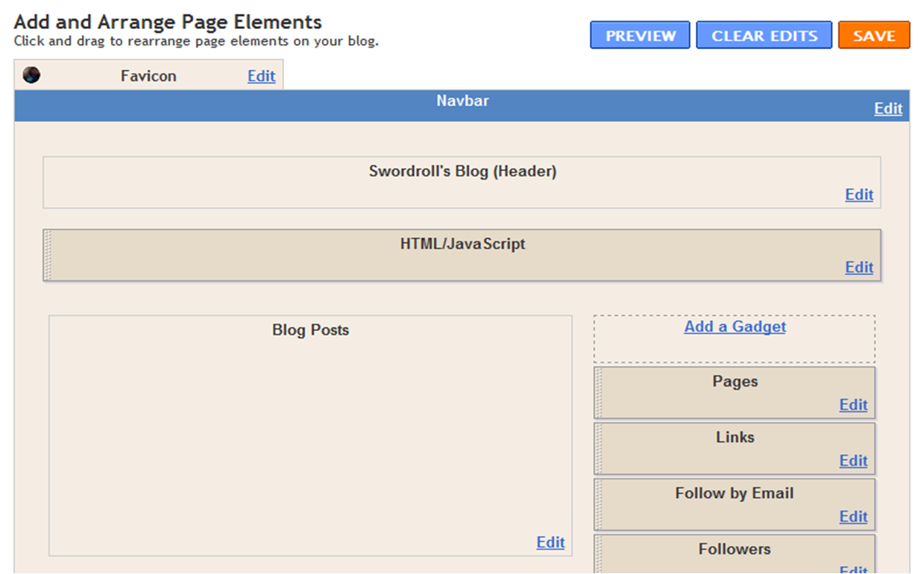The height and width of the screenshot is (574, 924).
Task: Edit the Blog Posts element
Action: (x=550, y=543)
